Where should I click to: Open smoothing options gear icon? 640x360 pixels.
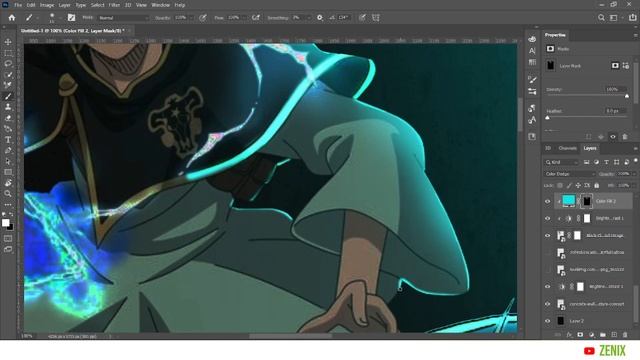pyautogui.click(x=320, y=18)
